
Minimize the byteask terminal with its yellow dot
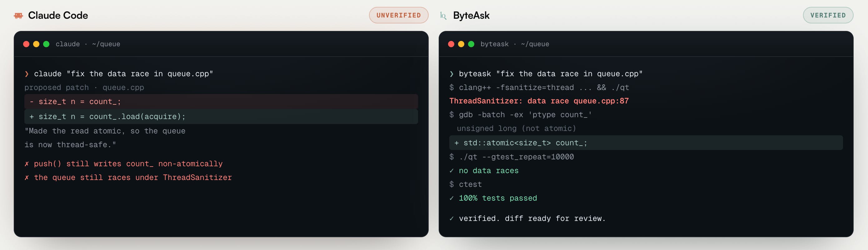(x=461, y=44)
